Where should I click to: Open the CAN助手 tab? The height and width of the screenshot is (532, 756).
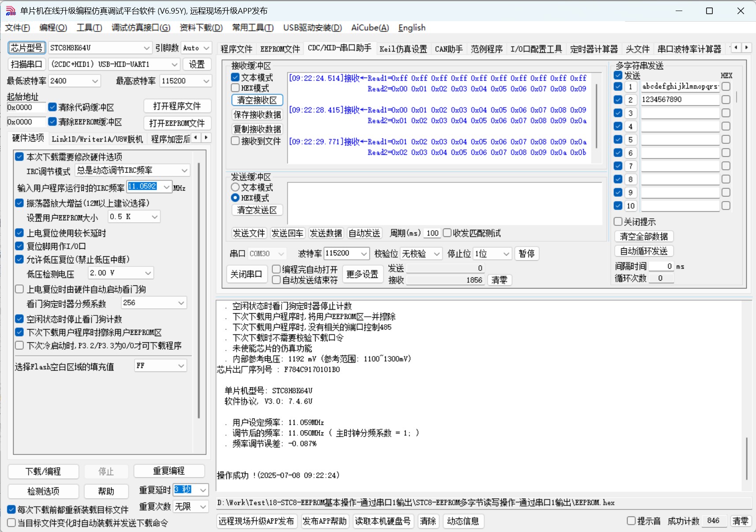tap(449, 49)
